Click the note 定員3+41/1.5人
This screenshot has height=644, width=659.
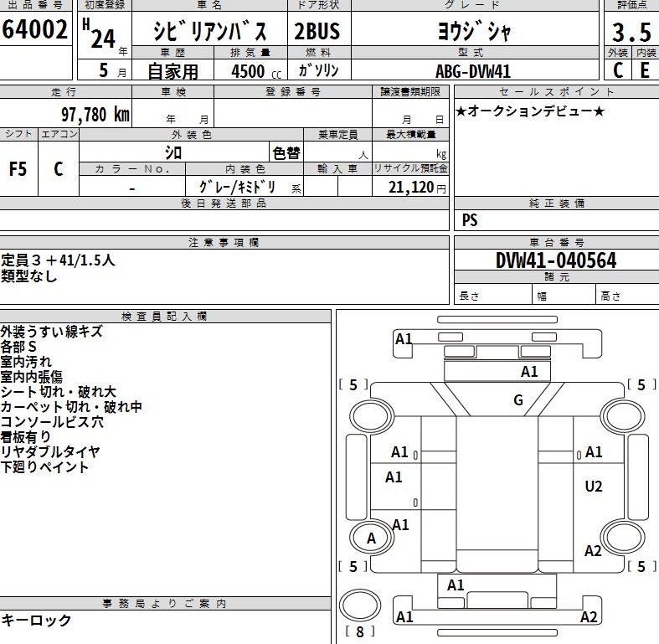coord(58,260)
